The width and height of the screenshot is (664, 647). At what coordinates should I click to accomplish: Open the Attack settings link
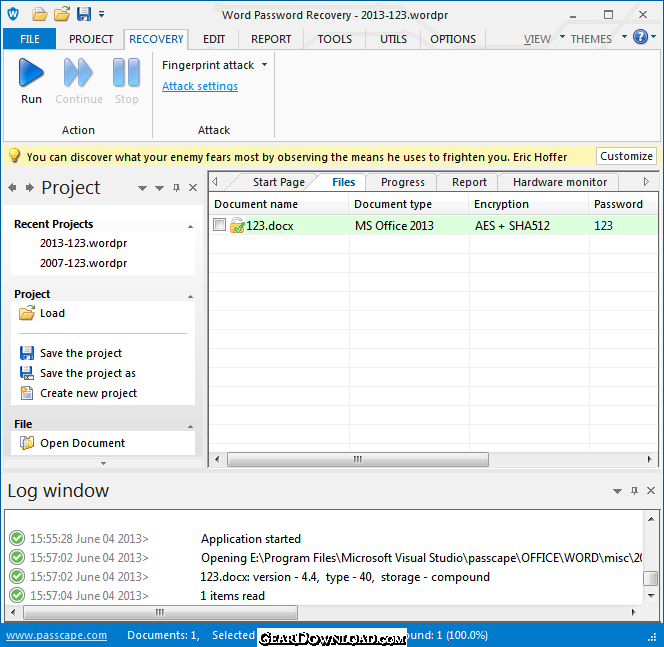(200, 86)
